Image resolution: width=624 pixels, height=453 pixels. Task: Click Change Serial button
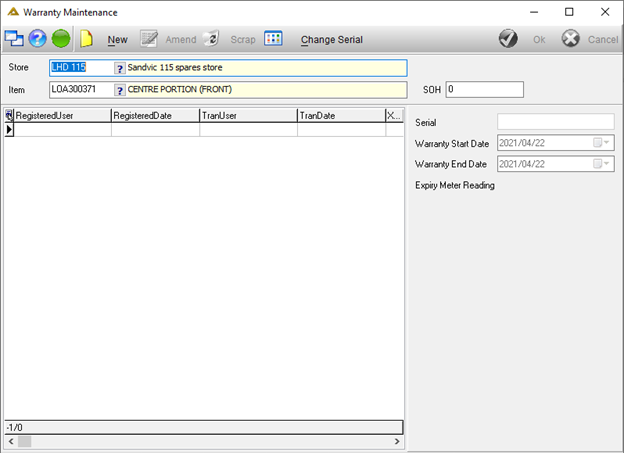332,39
